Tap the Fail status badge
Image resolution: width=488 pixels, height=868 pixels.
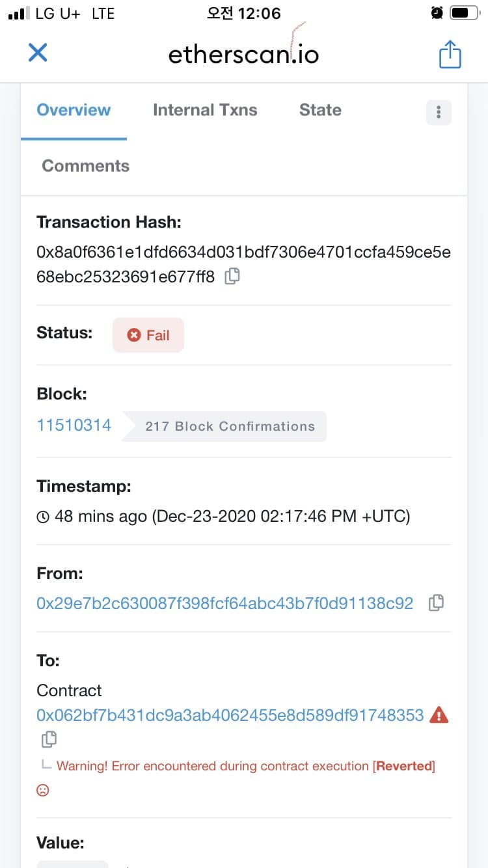[148, 335]
